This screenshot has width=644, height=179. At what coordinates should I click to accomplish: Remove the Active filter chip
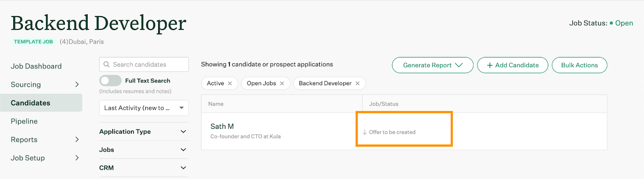230,83
